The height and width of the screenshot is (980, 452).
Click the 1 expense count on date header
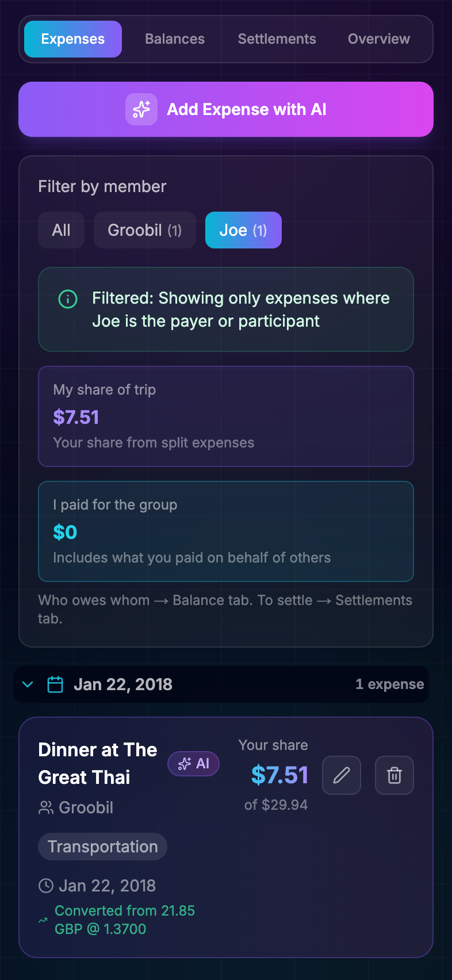pos(389,684)
